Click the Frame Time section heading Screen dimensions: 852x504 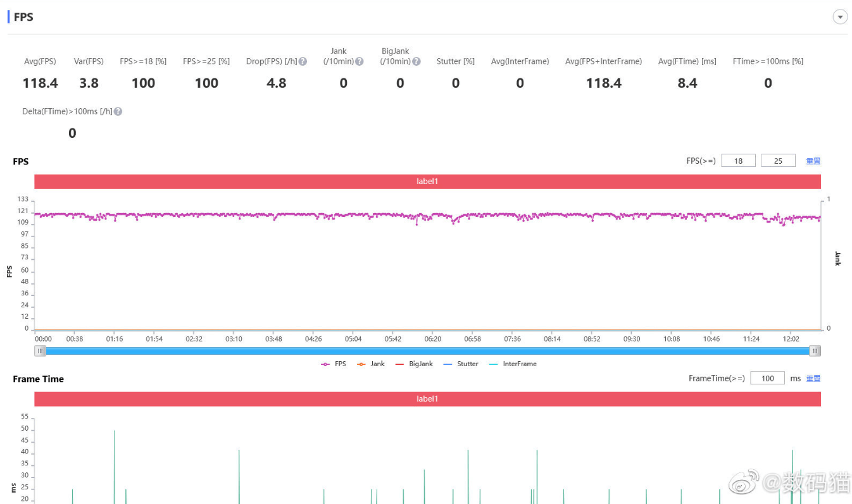point(39,379)
